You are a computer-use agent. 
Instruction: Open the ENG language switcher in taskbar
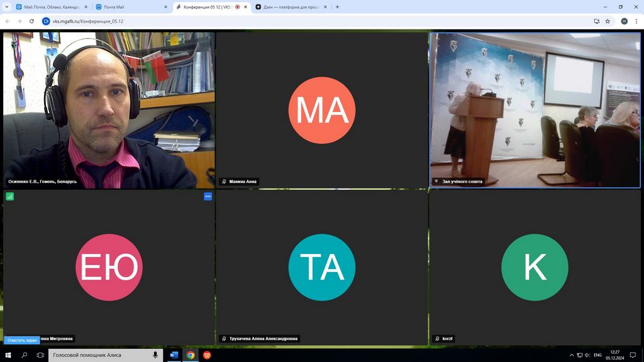(597, 355)
